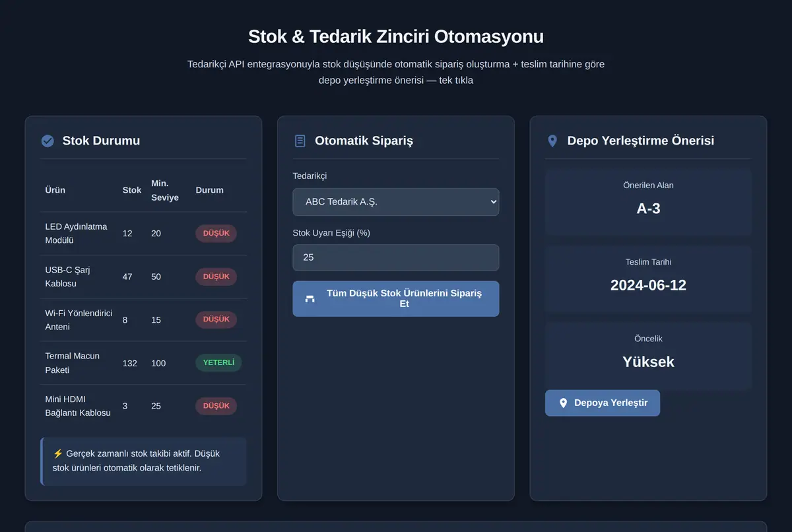Viewport: 792px width, 532px height.
Task: Select the Mini HDMI Bağlantı Kablosu row name
Action: pos(78,406)
